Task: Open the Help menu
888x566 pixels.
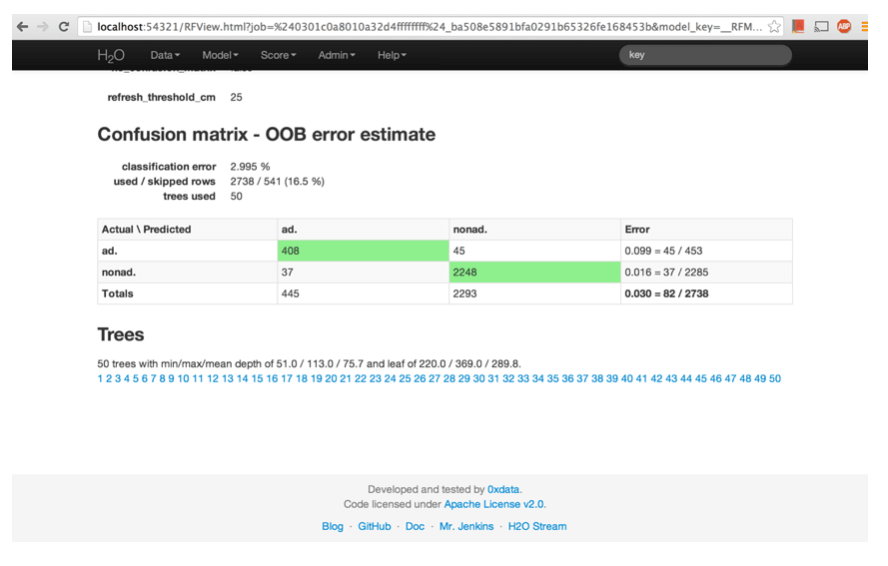Action: 391,55
